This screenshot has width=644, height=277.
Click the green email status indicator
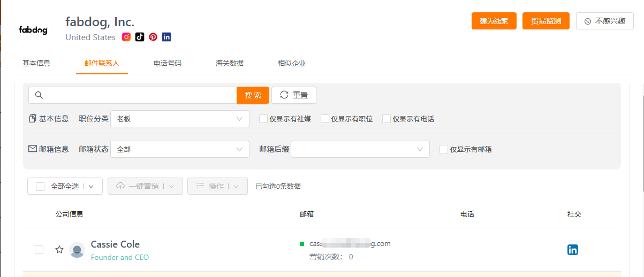point(302,244)
